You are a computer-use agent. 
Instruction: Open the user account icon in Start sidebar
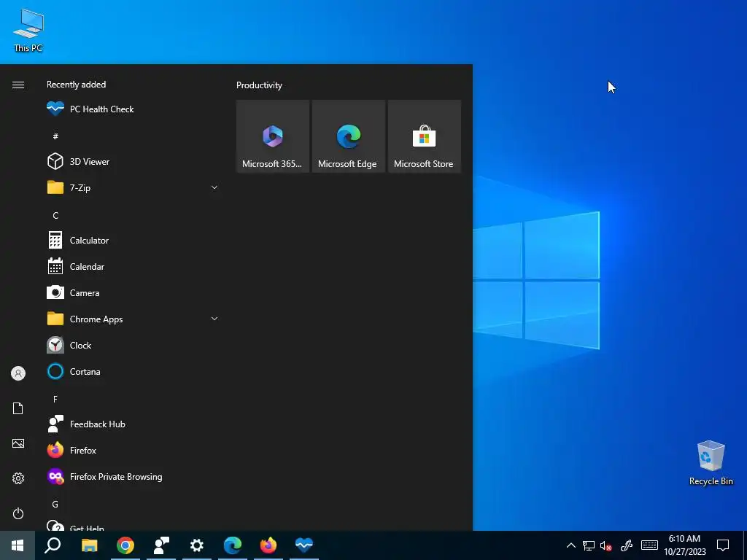(x=18, y=373)
